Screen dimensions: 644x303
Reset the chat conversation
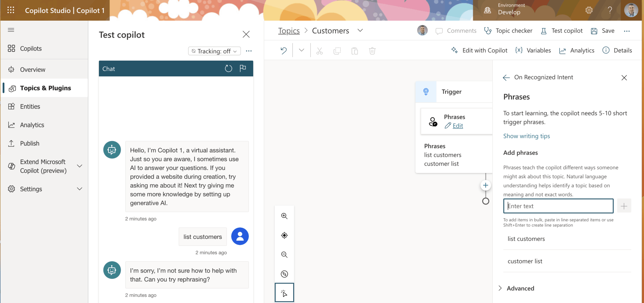click(x=228, y=69)
